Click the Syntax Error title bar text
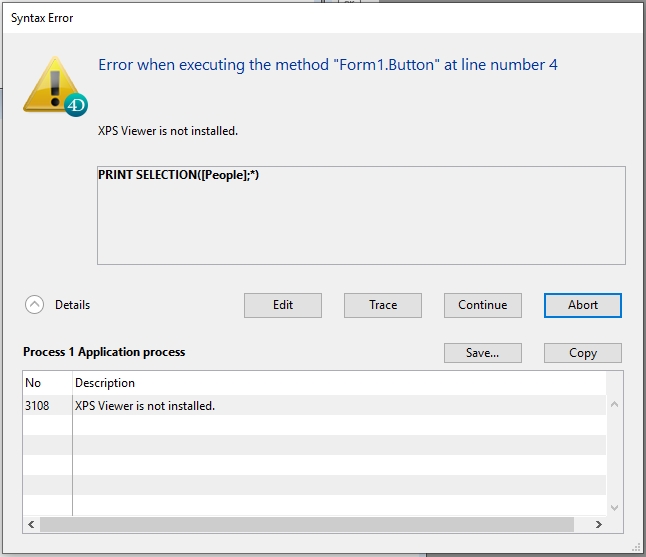The width and height of the screenshot is (646, 557). click(x=42, y=18)
